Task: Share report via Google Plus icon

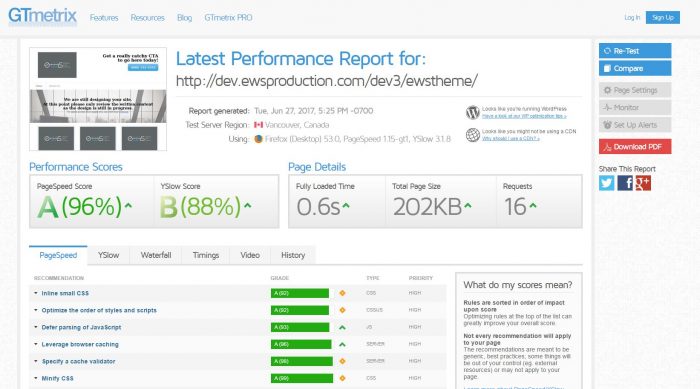Action: pos(643,183)
